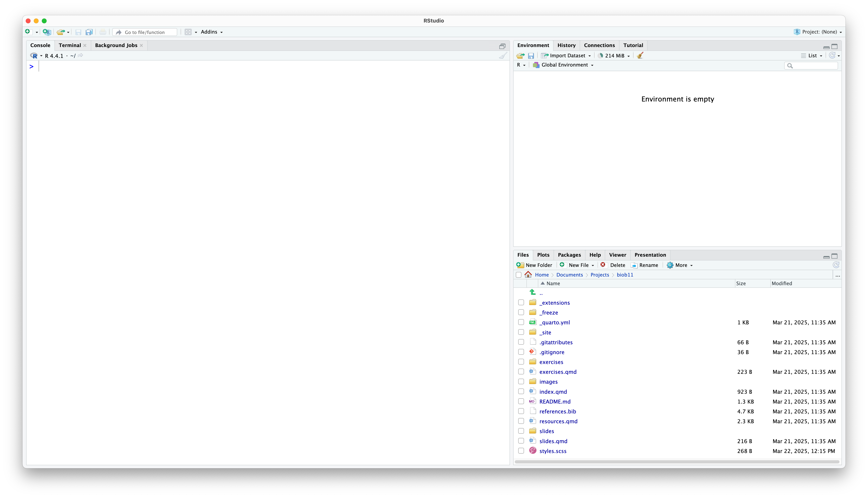The width and height of the screenshot is (868, 498).
Task: Click the Save All documents icon
Action: 89,32
